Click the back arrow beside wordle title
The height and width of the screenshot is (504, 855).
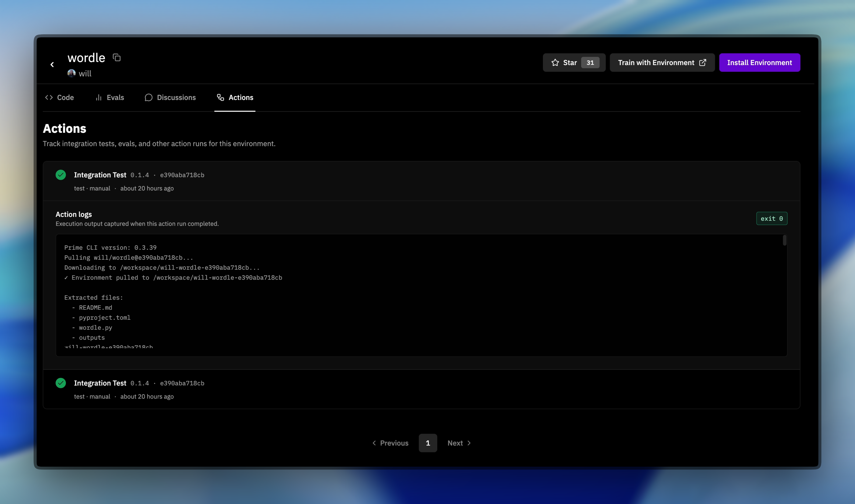(x=52, y=65)
